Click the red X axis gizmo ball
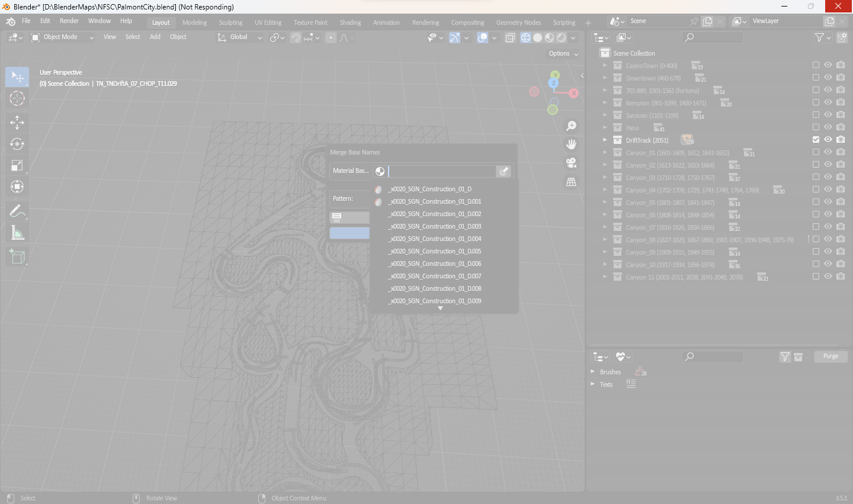This screenshot has width=853, height=504. (573, 93)
